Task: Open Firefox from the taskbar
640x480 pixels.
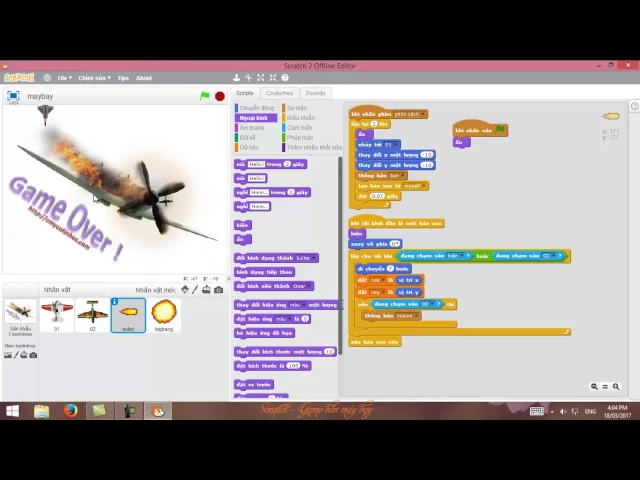Action: [x=70, y=411]
